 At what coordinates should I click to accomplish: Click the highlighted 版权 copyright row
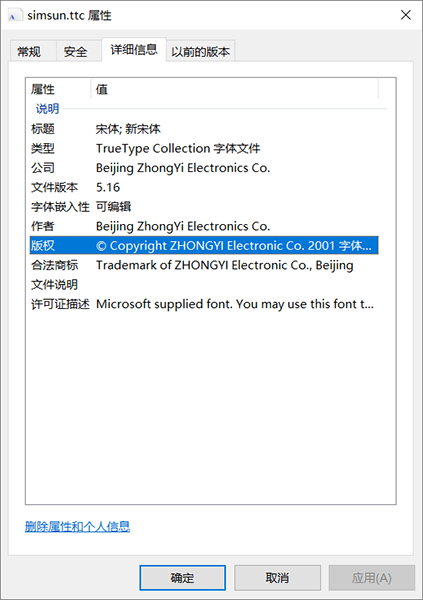pyautogui.click(x=204, y=246)
